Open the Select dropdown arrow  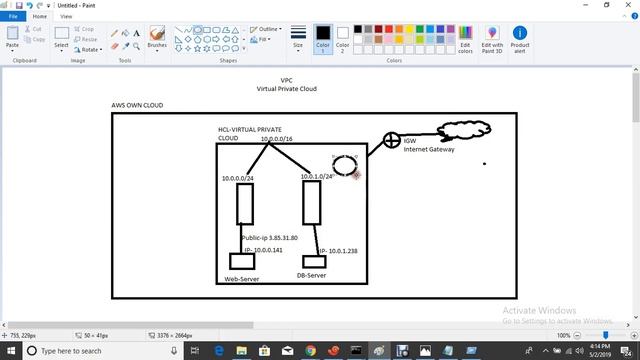pos(61,51)
